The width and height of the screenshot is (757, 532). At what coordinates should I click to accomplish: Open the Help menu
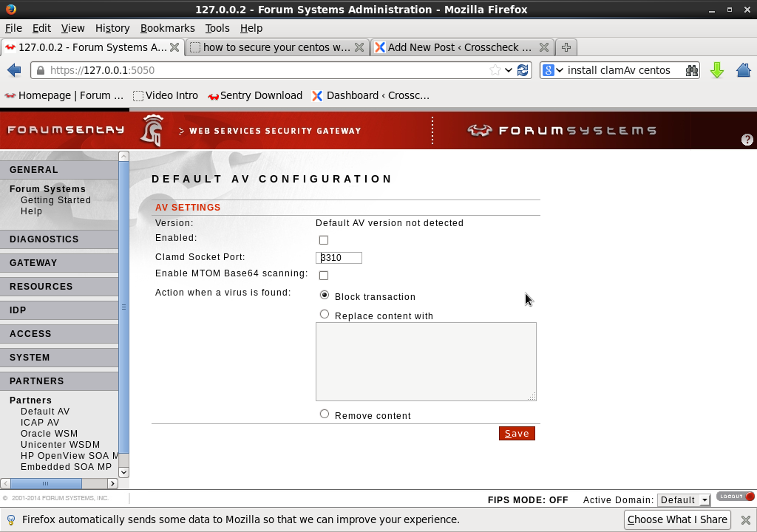click(251, 28)
